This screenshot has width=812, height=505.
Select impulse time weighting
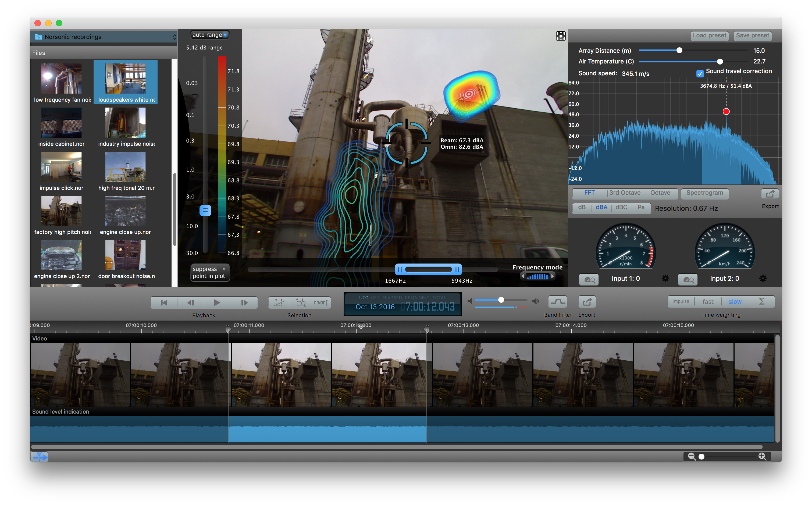681,301
